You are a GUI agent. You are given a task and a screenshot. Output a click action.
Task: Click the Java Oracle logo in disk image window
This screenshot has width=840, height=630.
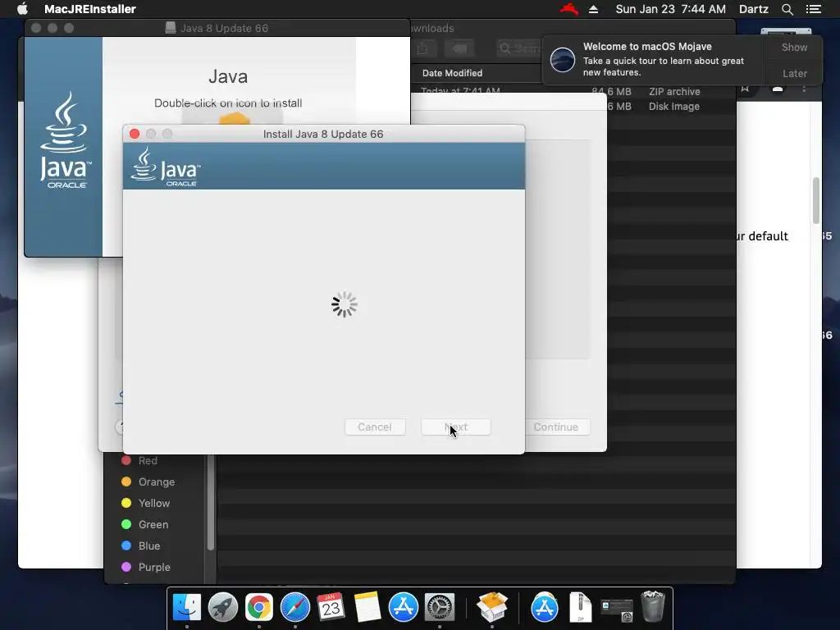point(66,140)
